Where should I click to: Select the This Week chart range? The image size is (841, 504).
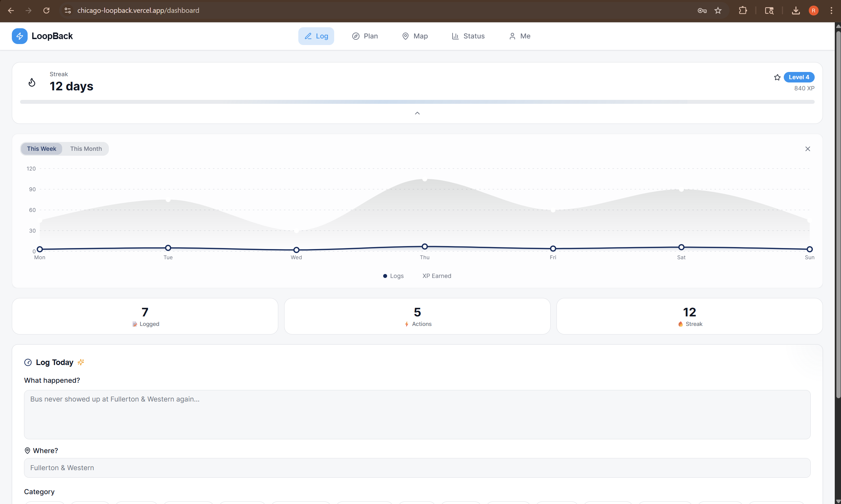41,149
